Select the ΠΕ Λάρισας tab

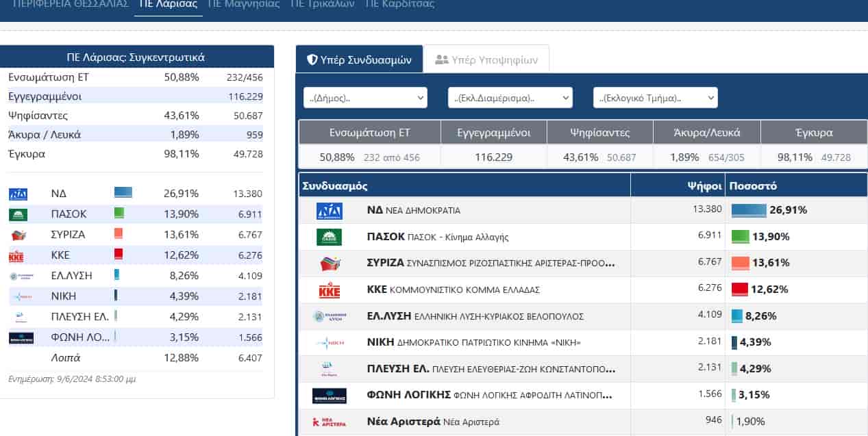pyautogui.click(x=169, y=4)
